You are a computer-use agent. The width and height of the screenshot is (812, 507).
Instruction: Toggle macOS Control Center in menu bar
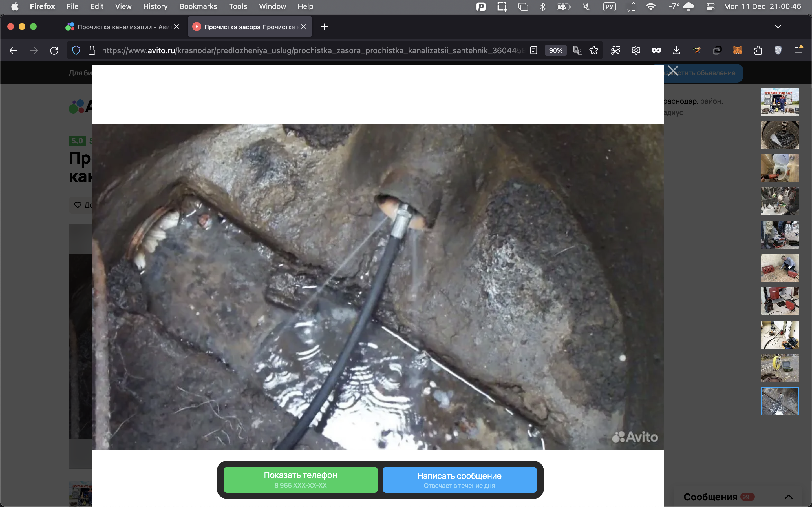710,6
